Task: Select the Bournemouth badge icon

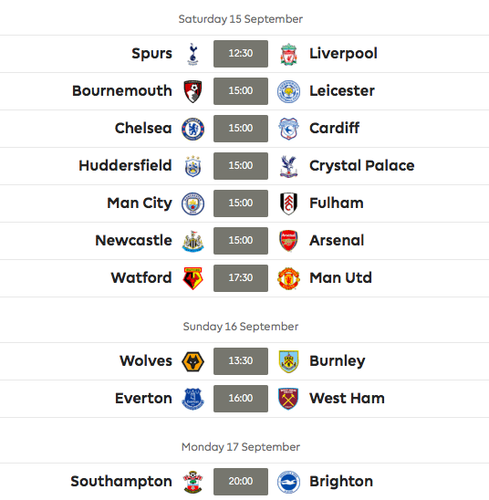Action: [x=193, y=91]
